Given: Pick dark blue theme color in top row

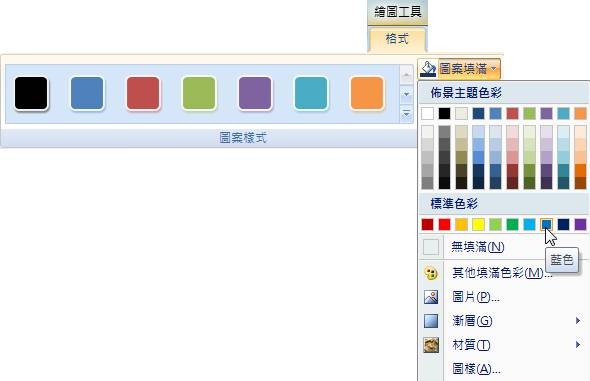Looking at the screenshot, I should point(479,113).
